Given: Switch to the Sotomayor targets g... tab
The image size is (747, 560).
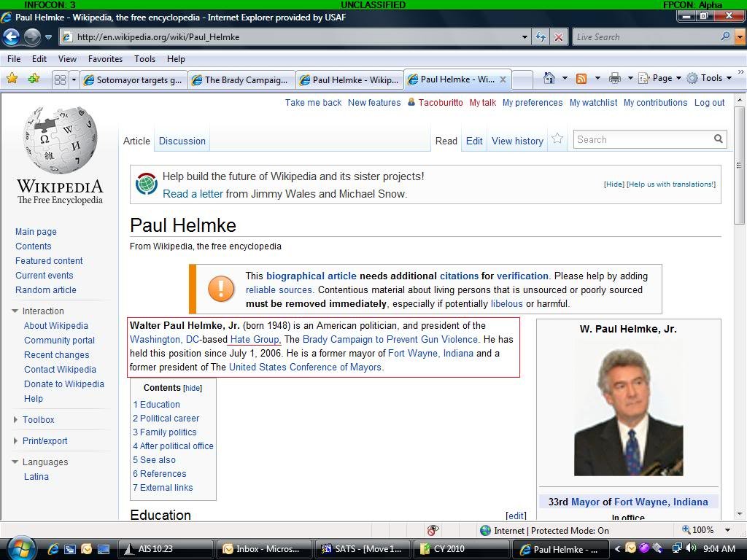Looking at the screenshot, I should [133, 80].
